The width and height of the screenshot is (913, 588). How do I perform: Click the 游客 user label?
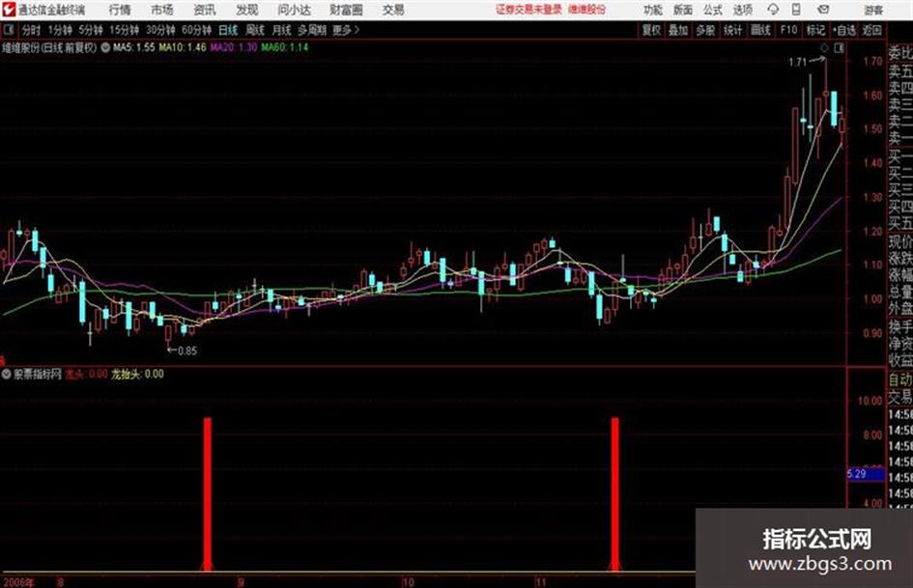pos(873,10)
